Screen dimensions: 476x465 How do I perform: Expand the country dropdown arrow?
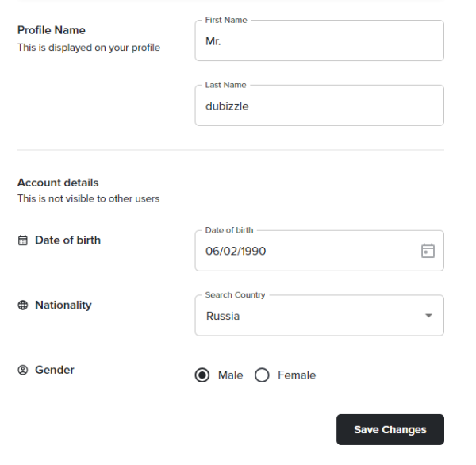(428, 316)
